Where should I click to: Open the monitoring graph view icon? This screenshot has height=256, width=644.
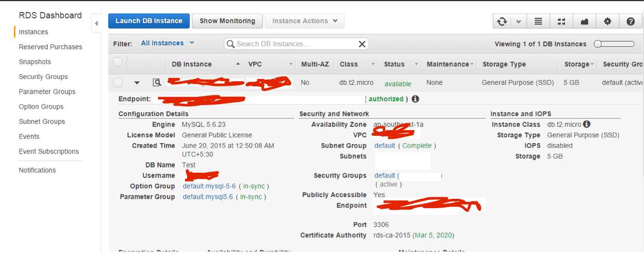click(584, 21)
